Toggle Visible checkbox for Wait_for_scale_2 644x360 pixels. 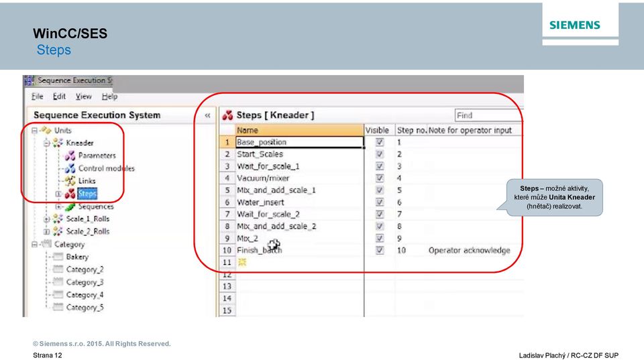tap(380, 214)
